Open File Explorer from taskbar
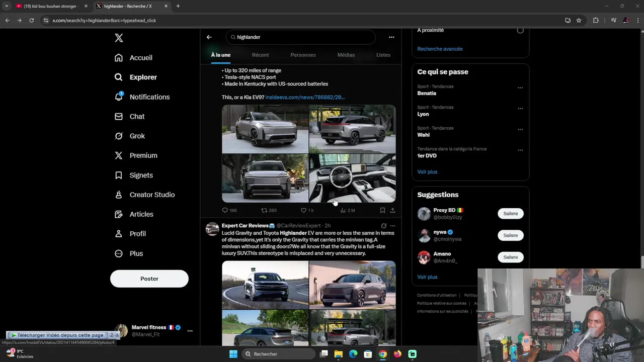Viewport: 644px width, 362px height. [x=339, y=354]
